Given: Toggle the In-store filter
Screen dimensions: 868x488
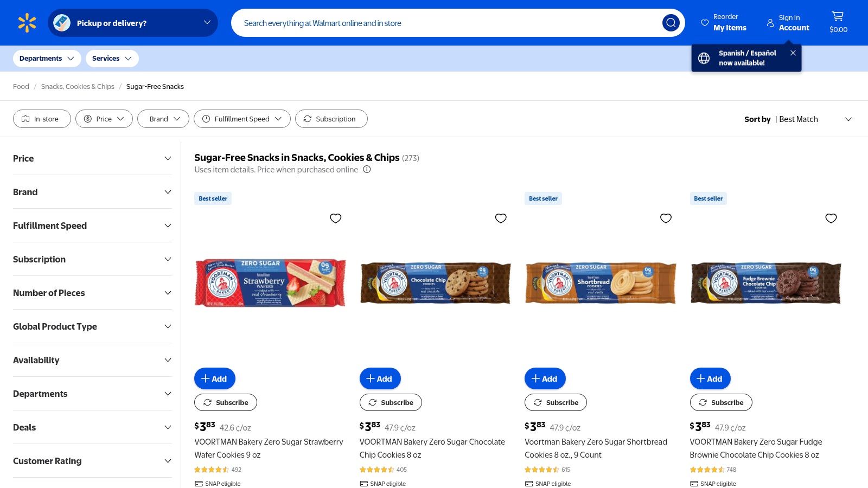Looking at the screenshot, I should [x=42, y=119].
